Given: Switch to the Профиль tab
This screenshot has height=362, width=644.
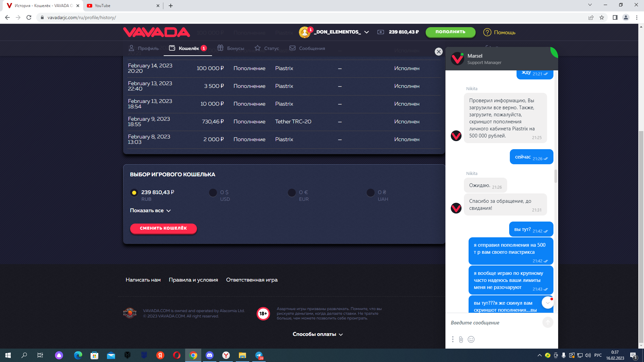Looking at the screenshot, I should point(144,48).
